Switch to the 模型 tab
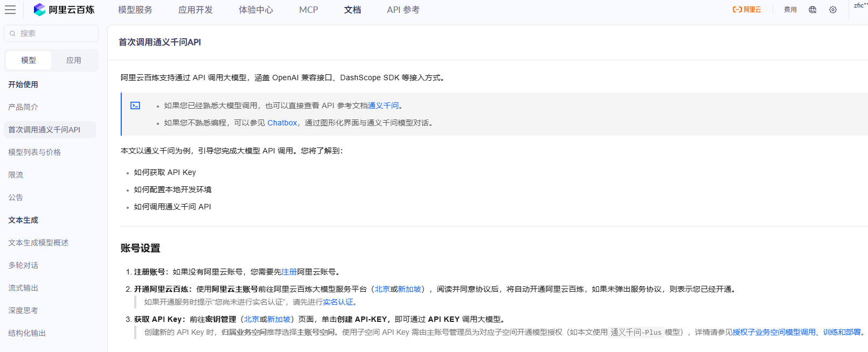The width and height of the screenshot is (868, 352). [29, 60]
